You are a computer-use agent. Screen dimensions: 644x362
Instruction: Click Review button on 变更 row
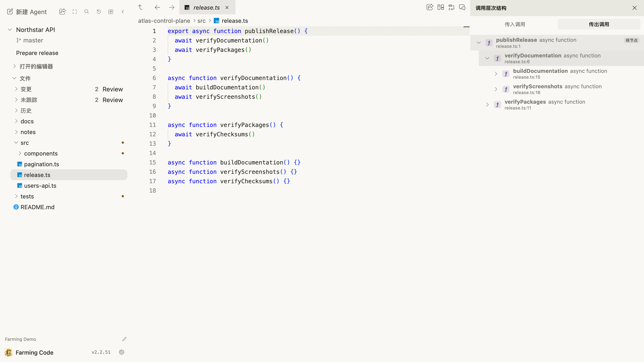[x=112, y=89]
